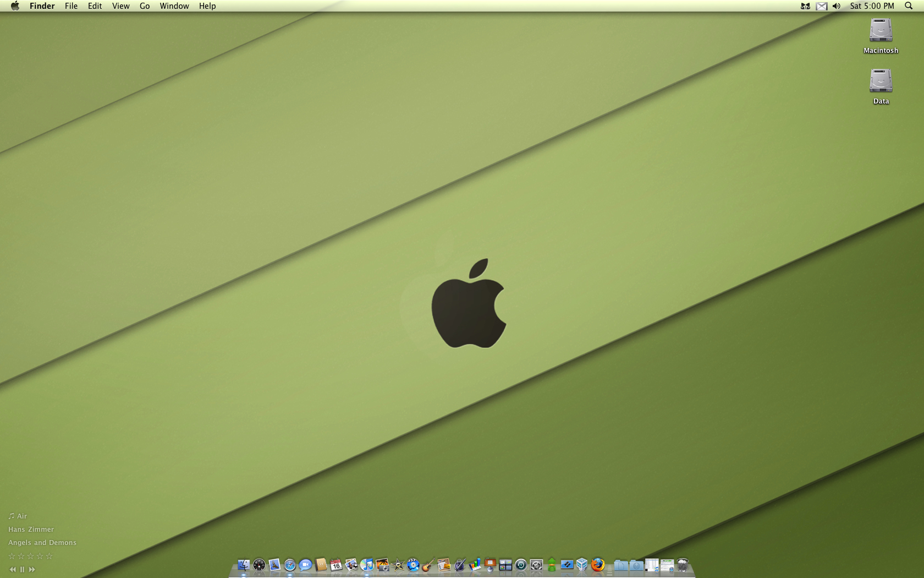Open iChat from the dock

click(x=305, y=565)
